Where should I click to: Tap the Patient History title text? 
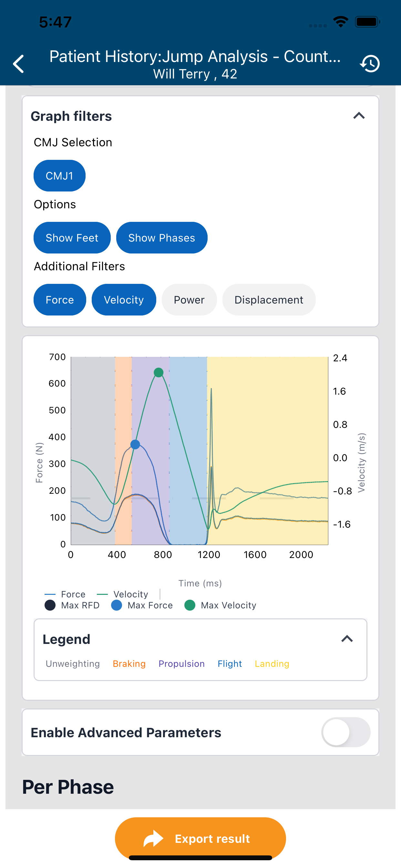[x=195, y=56]
